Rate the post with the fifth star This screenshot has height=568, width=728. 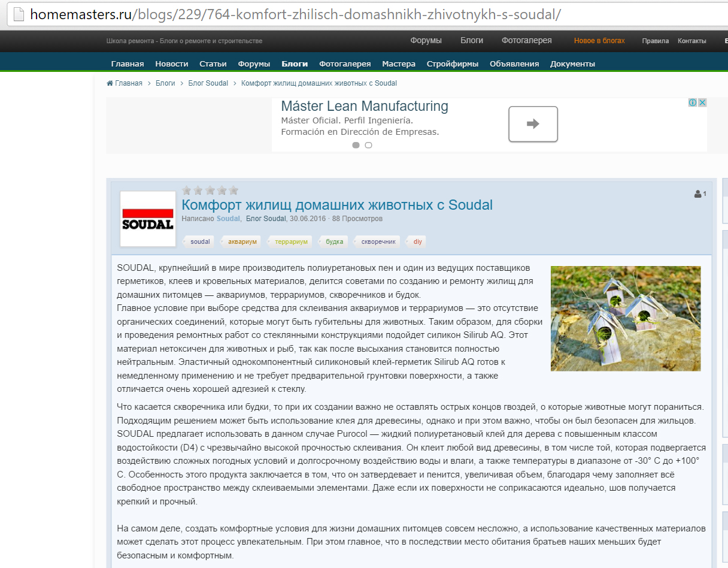click(x=233, y=191)
